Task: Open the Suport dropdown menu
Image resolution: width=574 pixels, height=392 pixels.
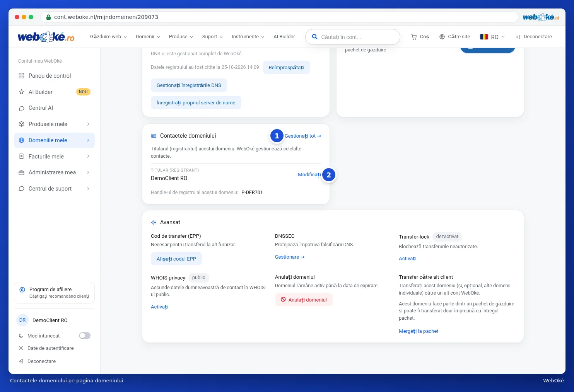Action: 212,37
